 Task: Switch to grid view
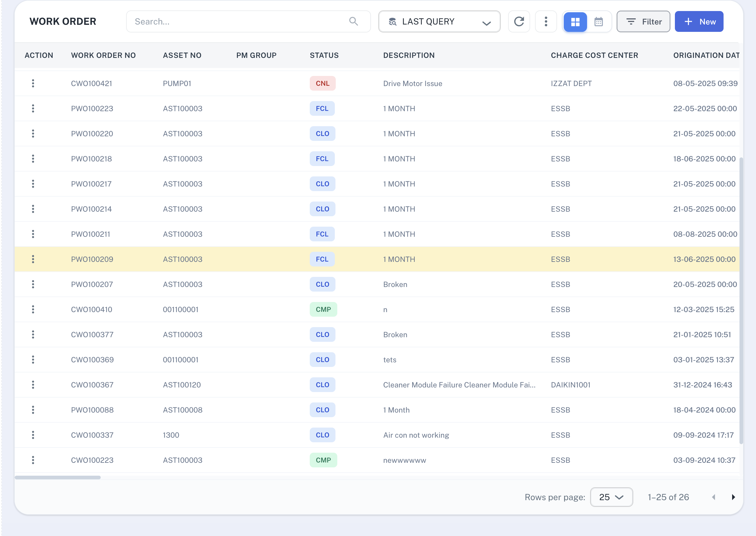(x=575, y=22)
